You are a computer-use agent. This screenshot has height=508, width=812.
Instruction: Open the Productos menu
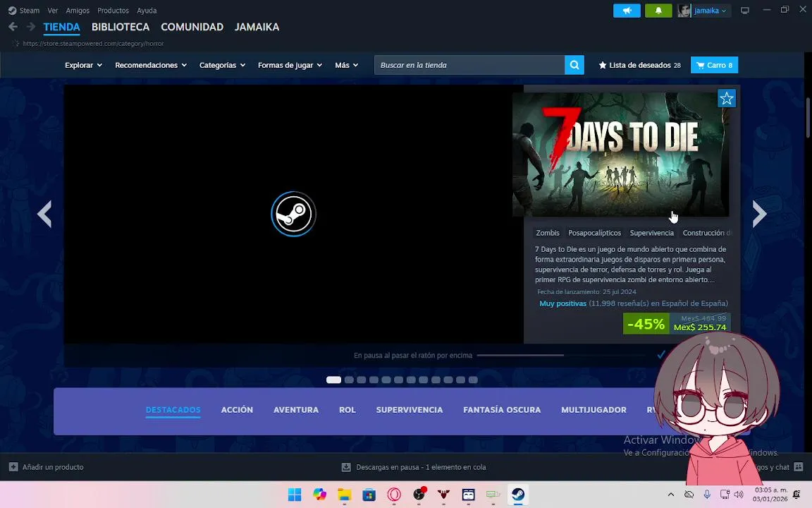coord(113,11)
